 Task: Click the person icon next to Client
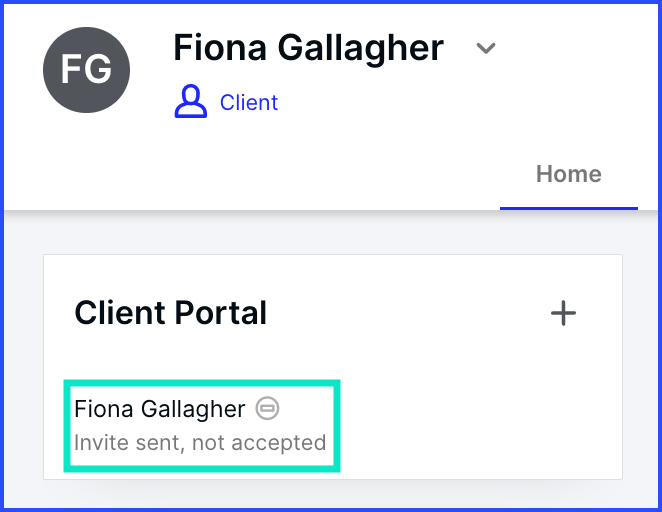tap(191, 101)
